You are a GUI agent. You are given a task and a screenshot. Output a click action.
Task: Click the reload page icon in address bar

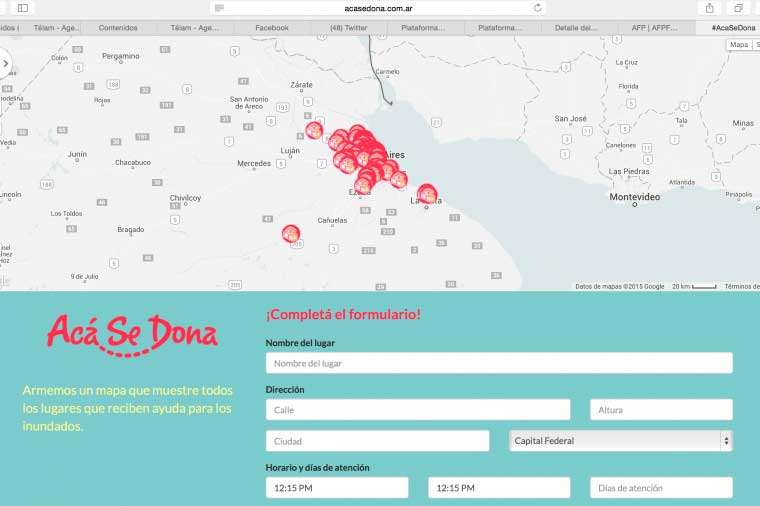(538, 8)
